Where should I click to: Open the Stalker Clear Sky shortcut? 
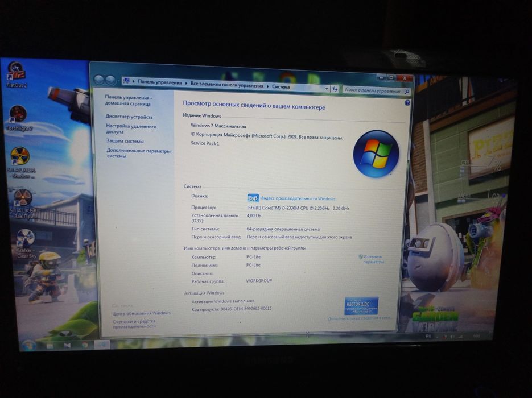click(26, 243)
